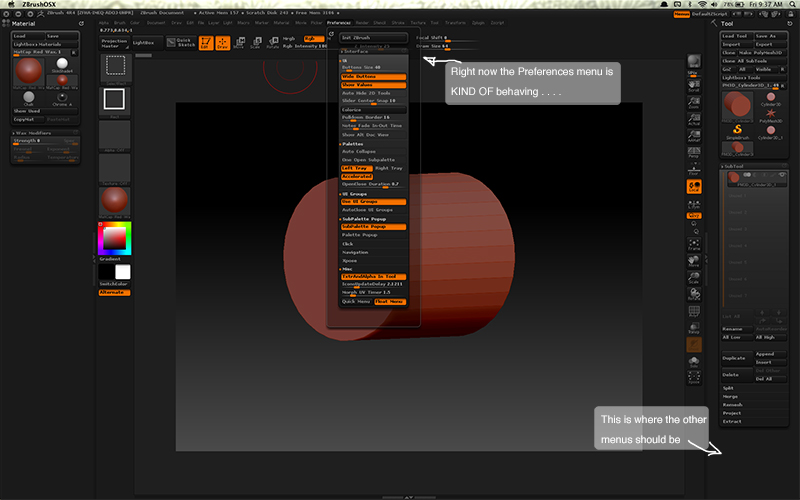The width and height of the screenshot is (800, 500).
Task: Click the right-shelf Move view icon
Action: click(694, 261)
